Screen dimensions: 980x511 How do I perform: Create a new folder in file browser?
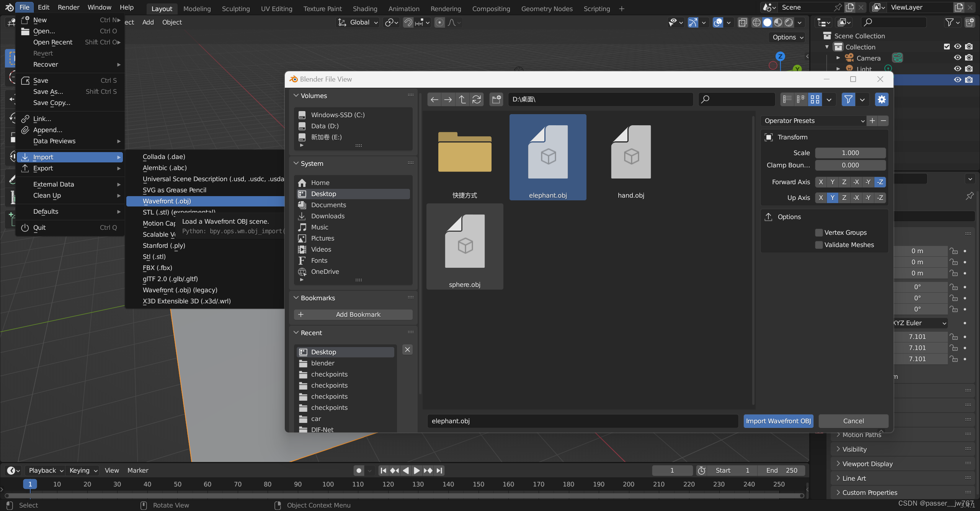coord(496,100)
